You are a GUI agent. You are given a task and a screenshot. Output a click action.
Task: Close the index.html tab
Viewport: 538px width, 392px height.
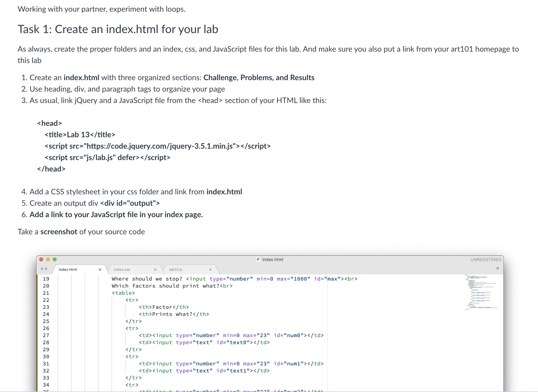pos(100,269)
